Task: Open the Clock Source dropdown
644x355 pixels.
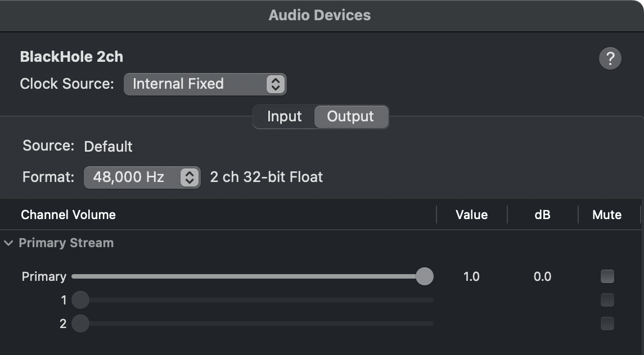Action: (x=205, y=84)
